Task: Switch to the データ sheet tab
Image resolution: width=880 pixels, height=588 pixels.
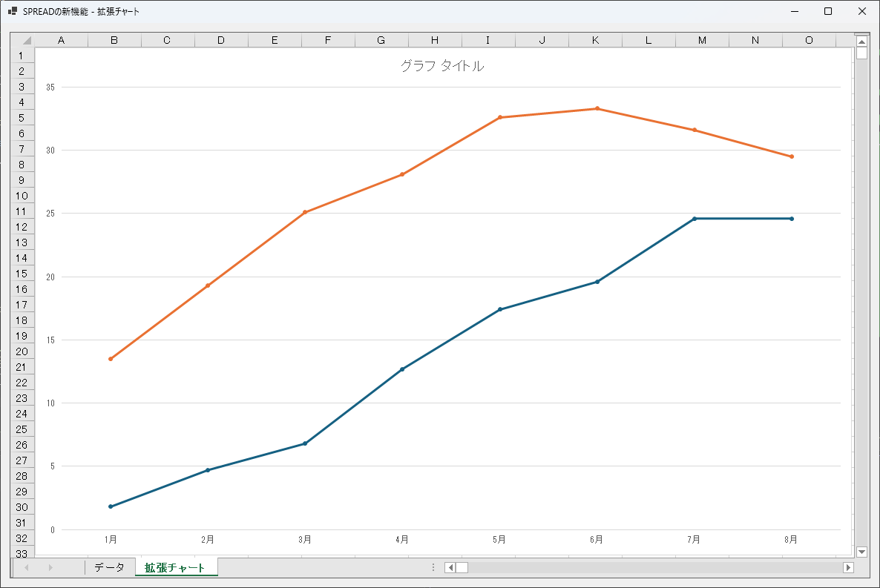Action: point(109,567)
